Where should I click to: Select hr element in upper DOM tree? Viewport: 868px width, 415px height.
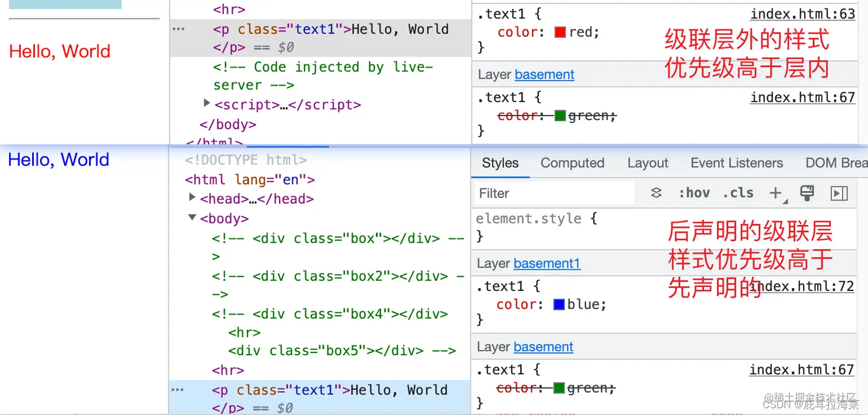(x=229, y=10)
